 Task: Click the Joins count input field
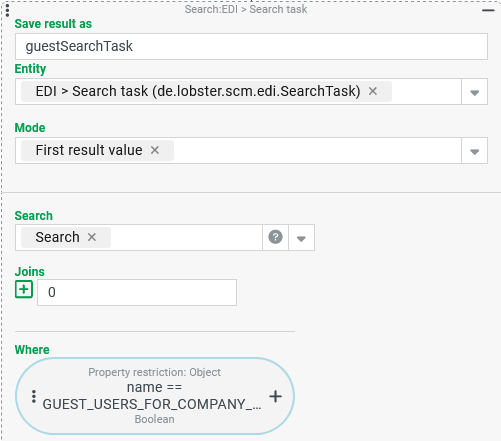pyautogui.click(x=137, y=292)
